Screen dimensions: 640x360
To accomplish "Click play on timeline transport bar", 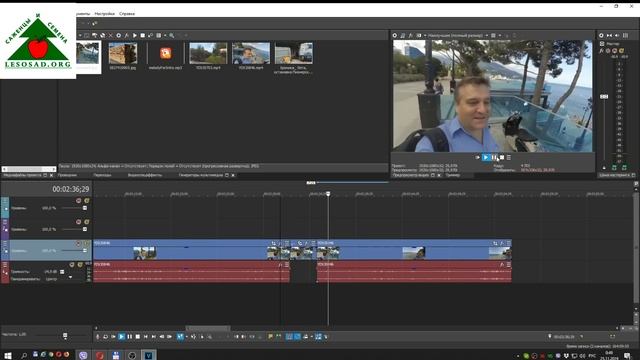I will [122, 337].
